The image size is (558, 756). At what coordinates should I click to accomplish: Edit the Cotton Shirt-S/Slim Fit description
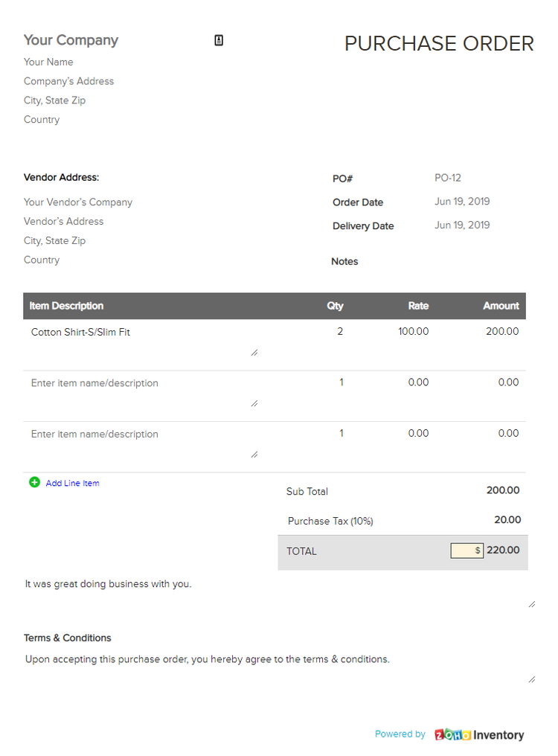click(80, 332)
